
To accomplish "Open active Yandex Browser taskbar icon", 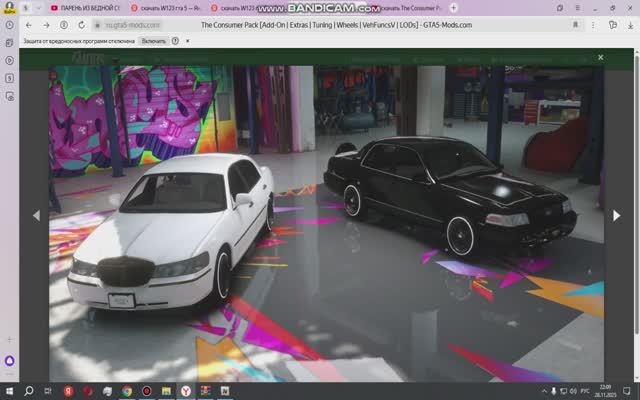I will [x=186, y=391].
